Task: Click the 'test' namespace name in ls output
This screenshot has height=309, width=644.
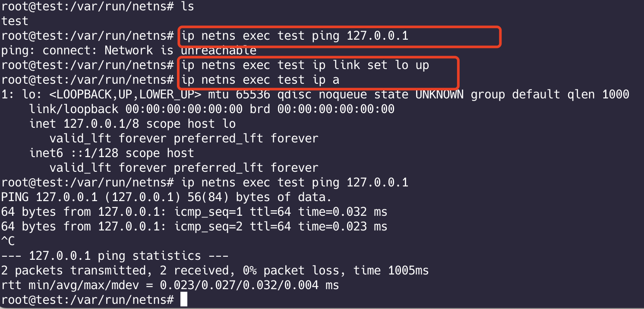Action: 15,21
